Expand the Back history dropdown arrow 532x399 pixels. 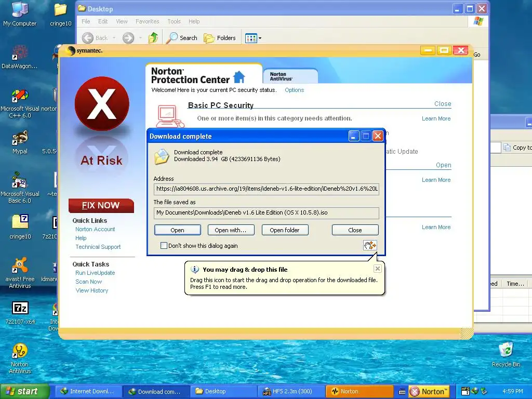pyautogui.click(x=114, y=37)
